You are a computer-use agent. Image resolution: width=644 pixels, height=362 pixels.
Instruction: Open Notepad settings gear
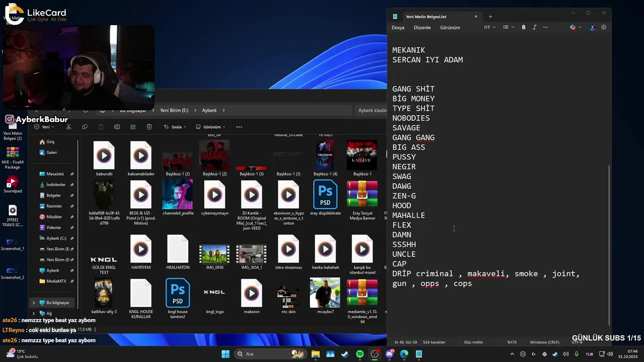[604, 27]
